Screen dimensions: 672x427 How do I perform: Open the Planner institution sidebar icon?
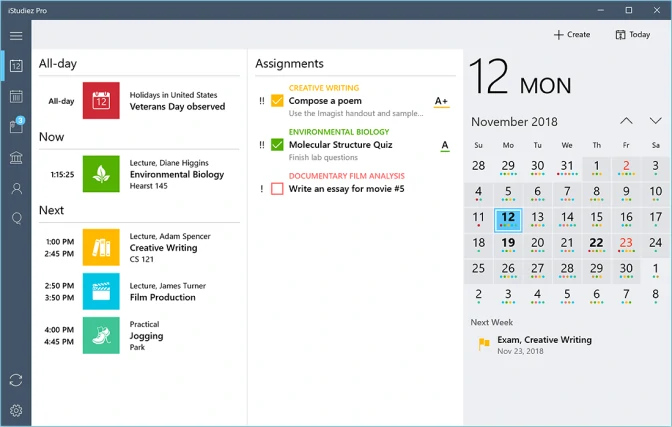pos(16,158)
